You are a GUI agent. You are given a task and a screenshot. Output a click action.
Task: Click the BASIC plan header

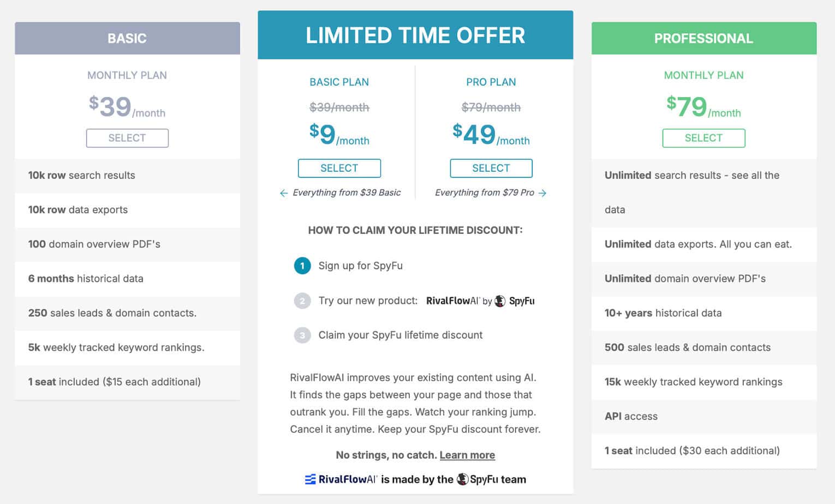(127, 38)
